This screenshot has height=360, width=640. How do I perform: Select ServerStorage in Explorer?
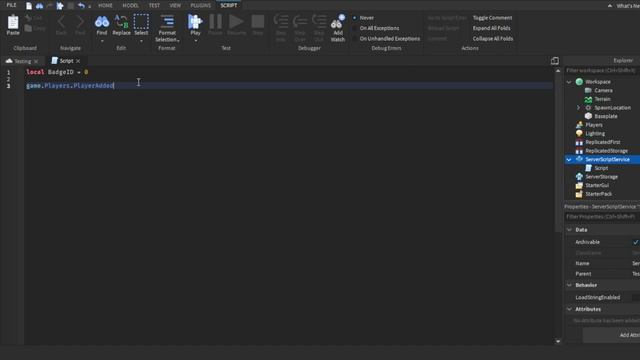[x=601, y=177]
